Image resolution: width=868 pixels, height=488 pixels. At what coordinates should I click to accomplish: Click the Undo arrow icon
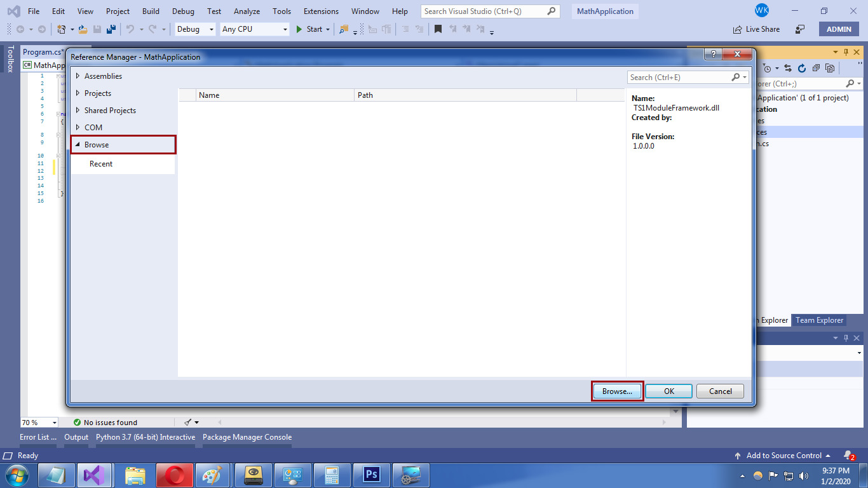click(x=130, y=29)
